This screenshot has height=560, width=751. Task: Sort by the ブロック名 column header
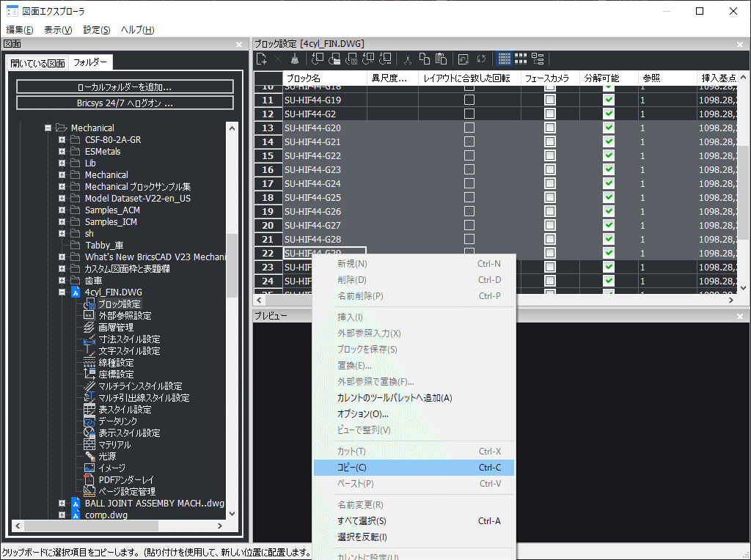pyautogui.click(x=325, y=78)
